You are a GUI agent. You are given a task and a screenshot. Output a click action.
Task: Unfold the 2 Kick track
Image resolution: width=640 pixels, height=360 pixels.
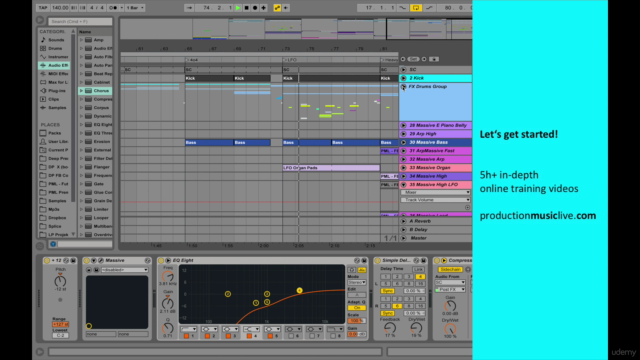point(403,78)
